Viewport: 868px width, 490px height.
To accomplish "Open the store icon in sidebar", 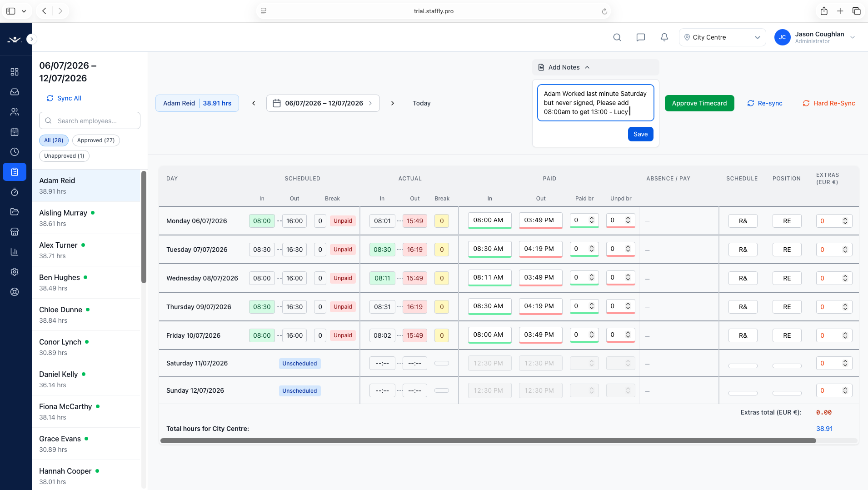I will pyautogui.click(x=15, y=232).
